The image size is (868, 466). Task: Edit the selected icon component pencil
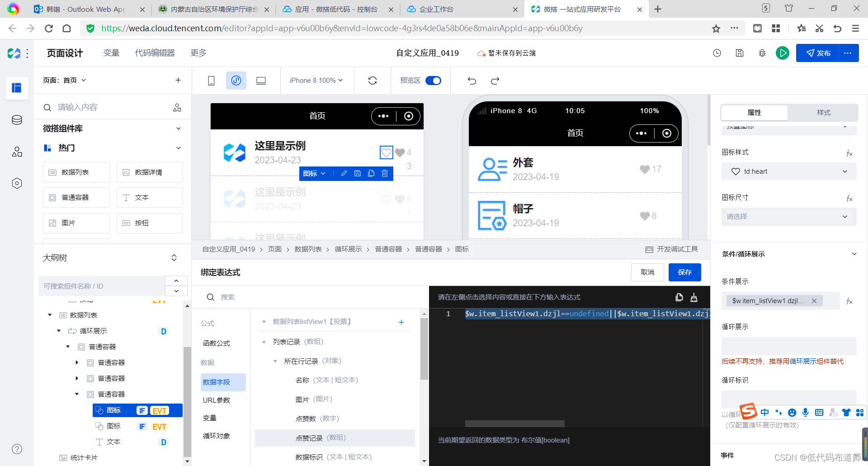tap(344, 173)
